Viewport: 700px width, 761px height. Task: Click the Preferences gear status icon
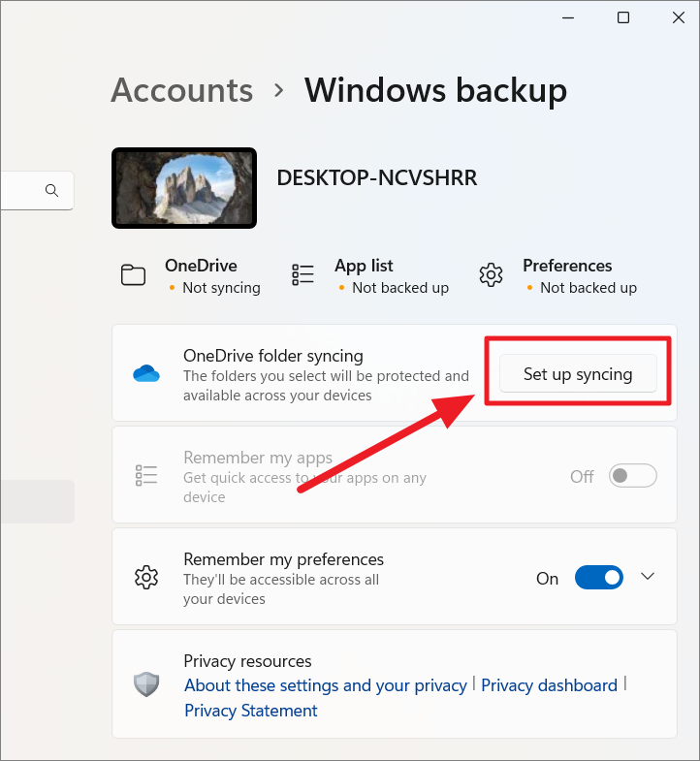[x=491, y=275]
